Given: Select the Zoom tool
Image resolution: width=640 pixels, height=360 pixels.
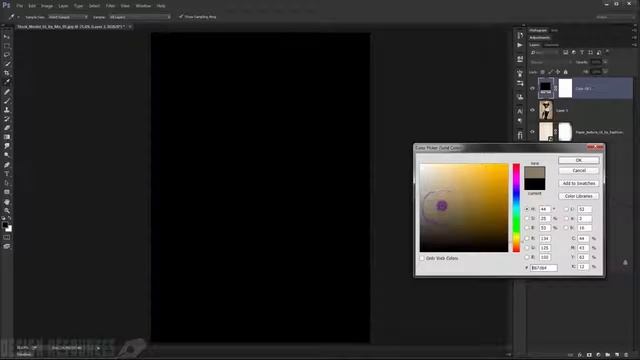Looking at the screenshot, I should pos(7,211).
